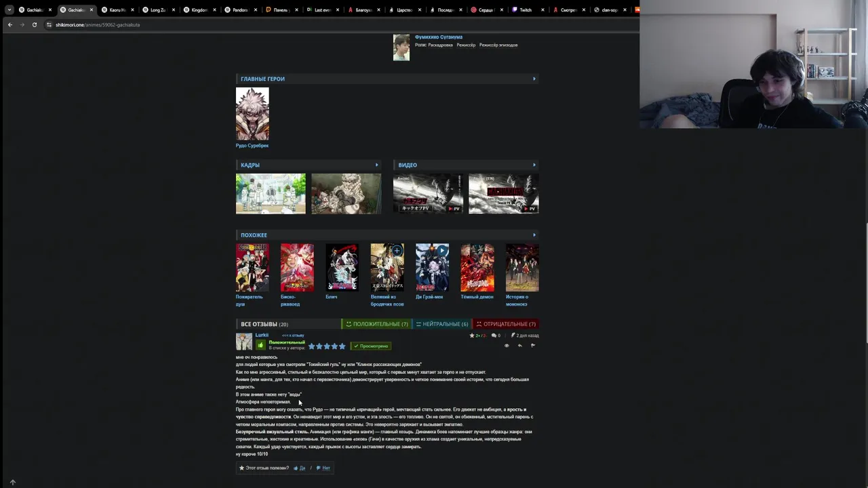Play the second PV video thumbnail

click(504, 194)
